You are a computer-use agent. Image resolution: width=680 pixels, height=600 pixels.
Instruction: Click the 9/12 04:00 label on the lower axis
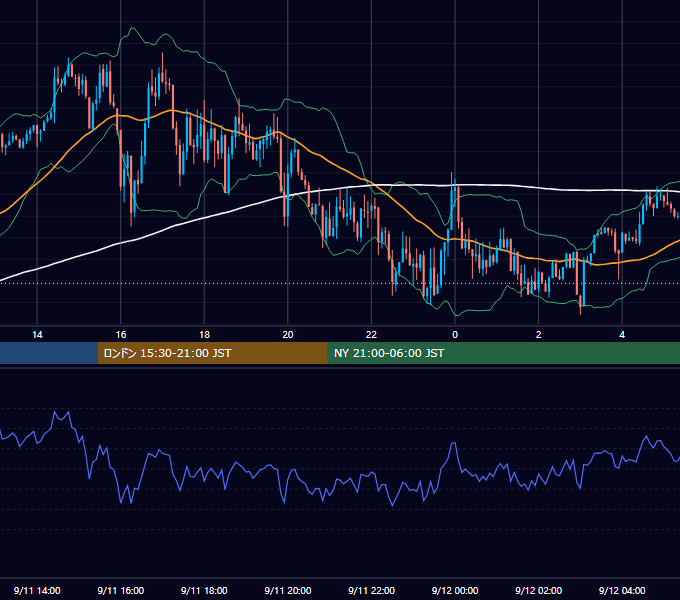tap(622, 590)
